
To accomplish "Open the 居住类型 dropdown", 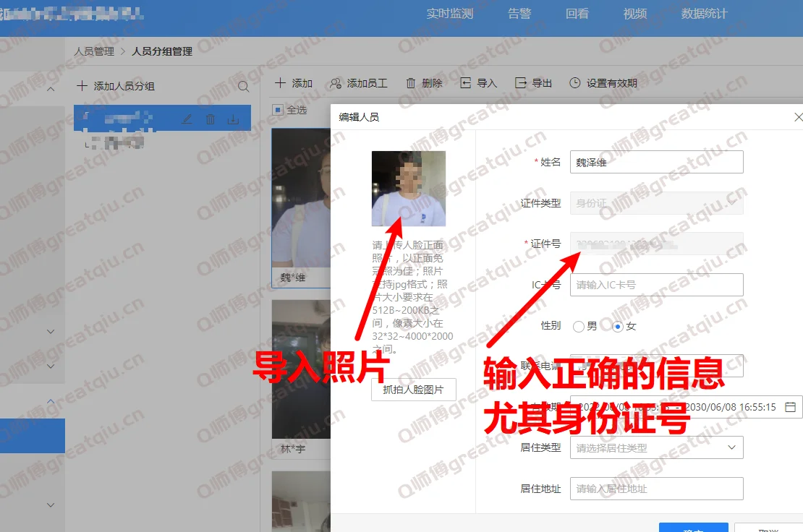I will click(x=656, y=447).
